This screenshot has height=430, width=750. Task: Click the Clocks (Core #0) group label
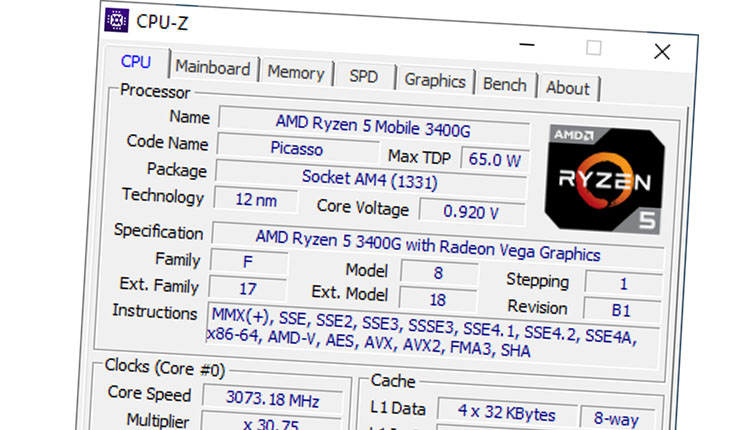click(165, 368)
